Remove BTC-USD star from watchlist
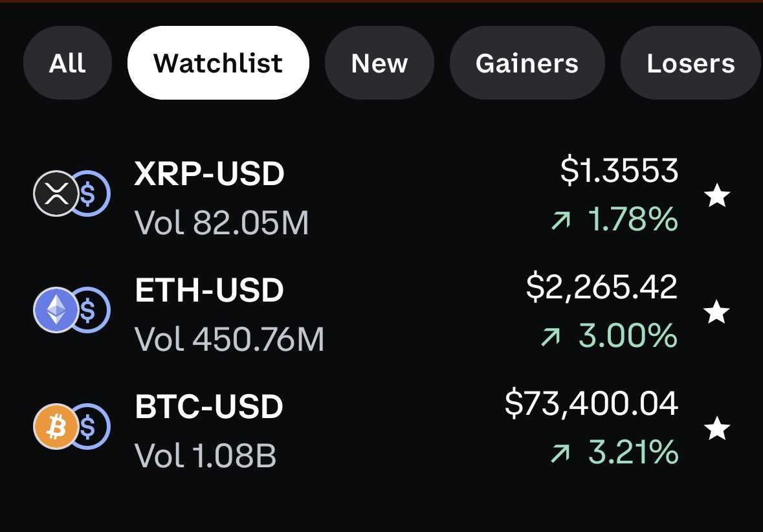Screen dimensions: 763x532 coord(717,428)
